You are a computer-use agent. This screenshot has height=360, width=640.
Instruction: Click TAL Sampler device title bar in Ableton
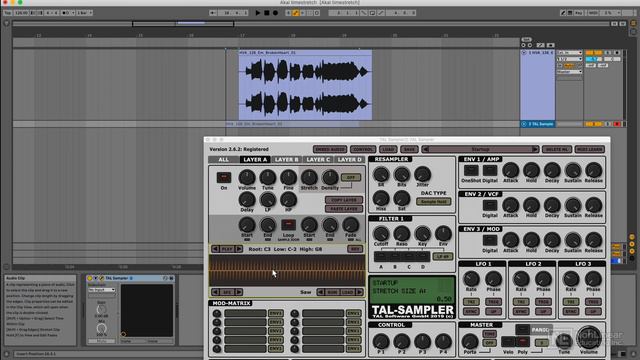pos(131,278)
